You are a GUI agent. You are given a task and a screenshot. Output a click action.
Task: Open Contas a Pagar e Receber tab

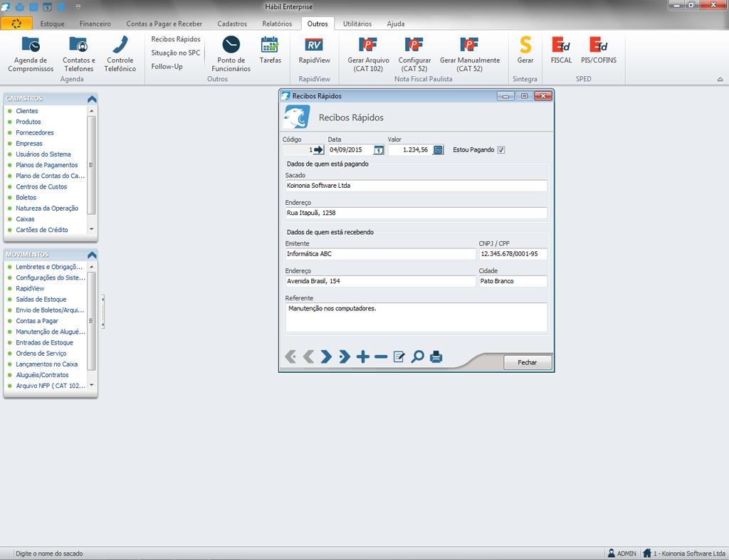tap(164, 23)
